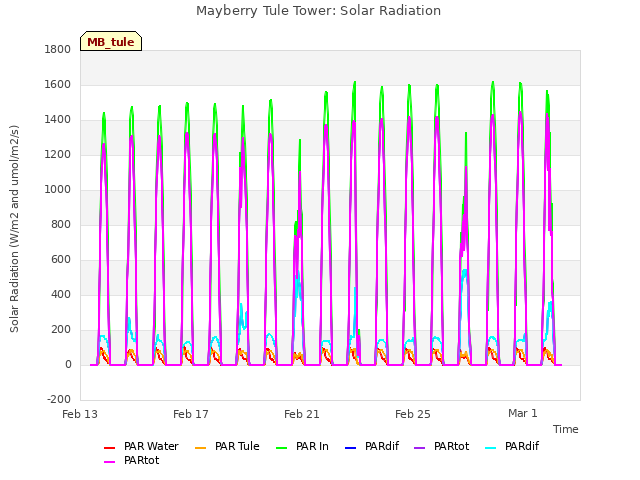
Task: Toggle PAR In legend entry
Action: pyautogui.click(x=302, y=447)
